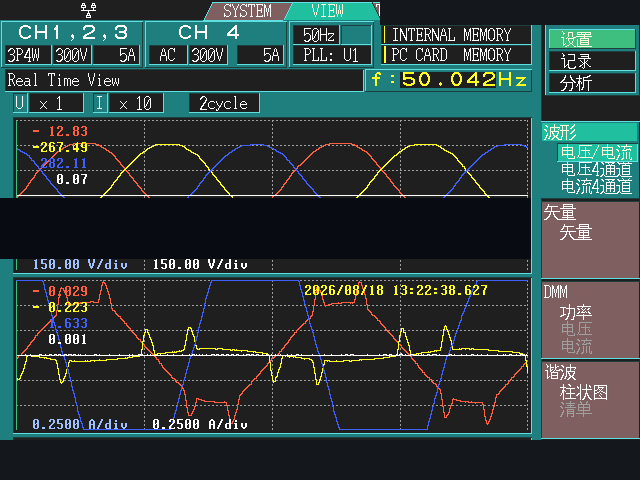Select 电压4通道 waveform view

click(x=596, y=169)
